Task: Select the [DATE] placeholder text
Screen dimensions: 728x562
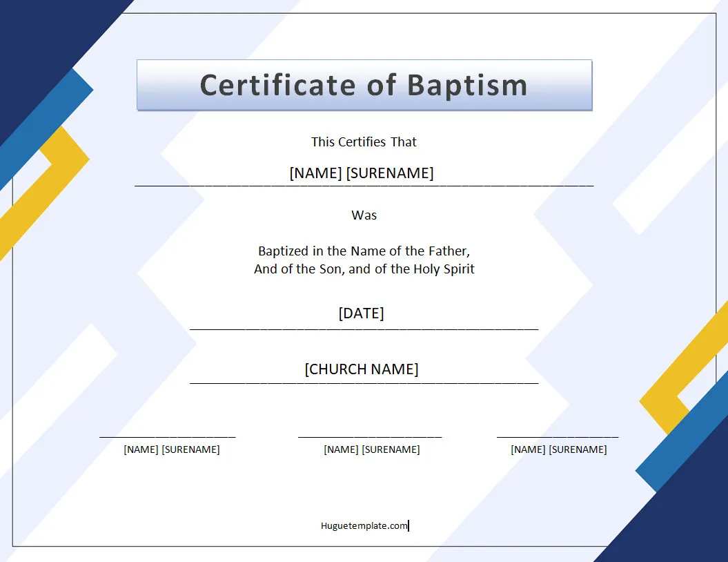Action: pyautogui.click(x=360, y=313)
